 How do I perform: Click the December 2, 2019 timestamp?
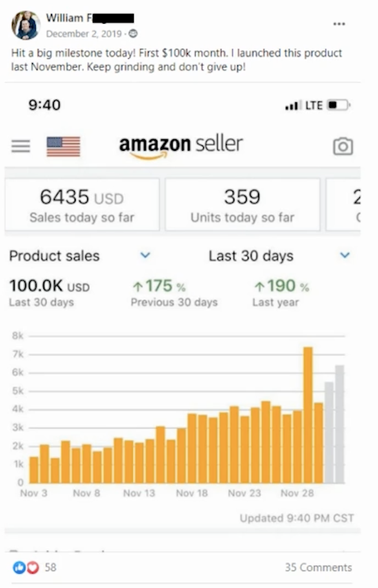pyautogui.click(x=83, y=33)
